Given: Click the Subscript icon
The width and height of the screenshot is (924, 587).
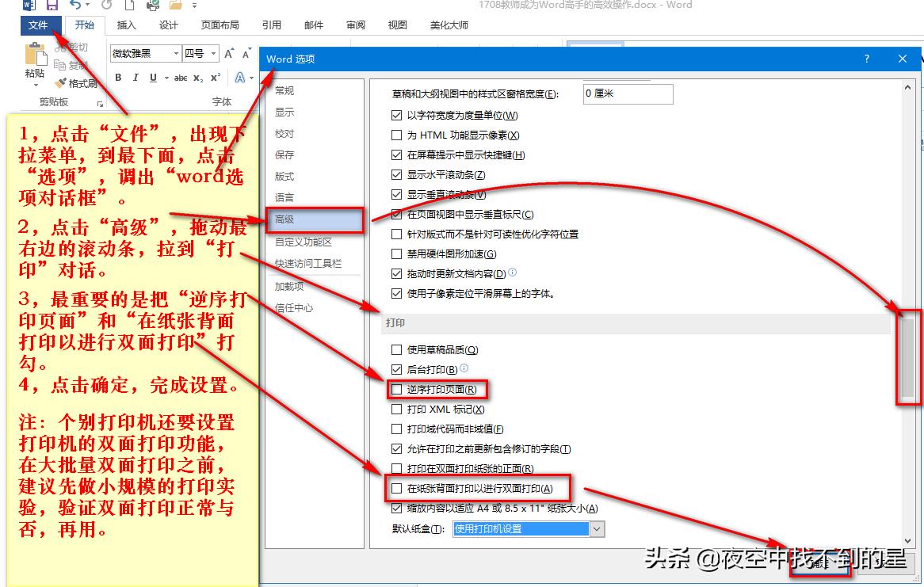Looking at the screenshot, I should (x=198, y=78).
